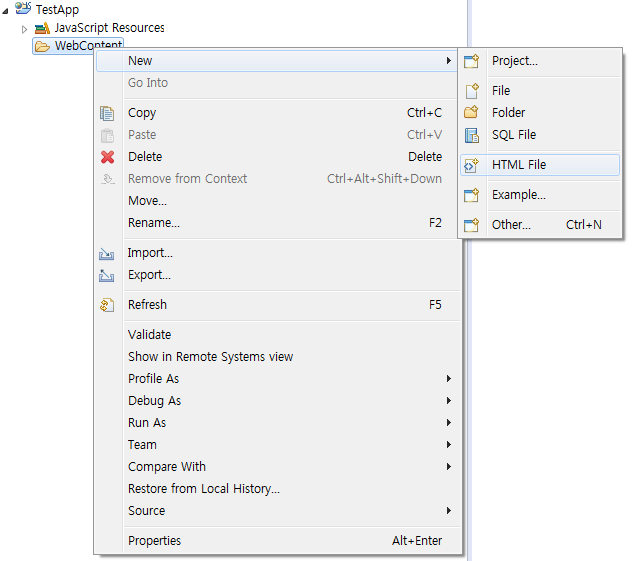Click Restore from Local History...

click(204, 489)
